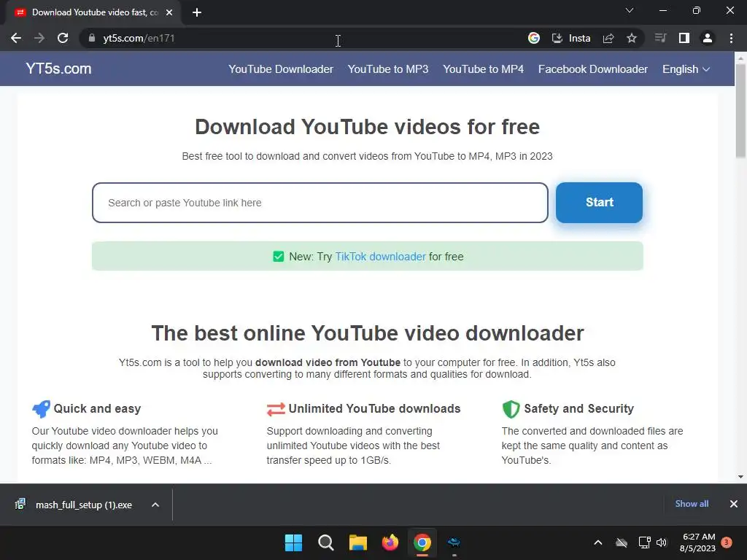Open Chrome three-dot menu
747x560 pixels.
click(x=731, y=38)
